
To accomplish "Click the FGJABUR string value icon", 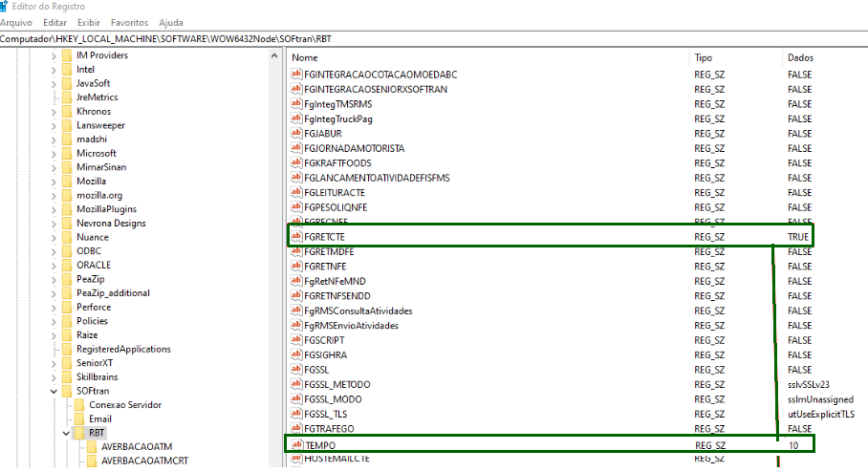I will [x=296, y=134].
